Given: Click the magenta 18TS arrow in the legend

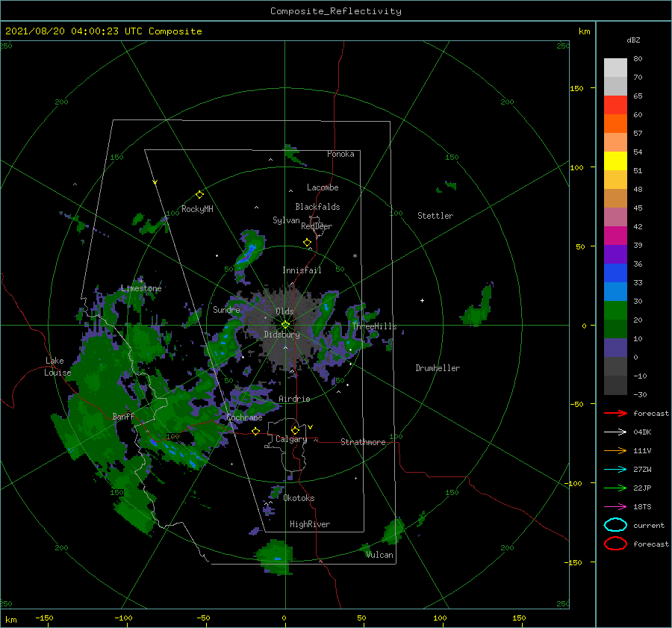Looking at the screenshot, I should point(615,507).
